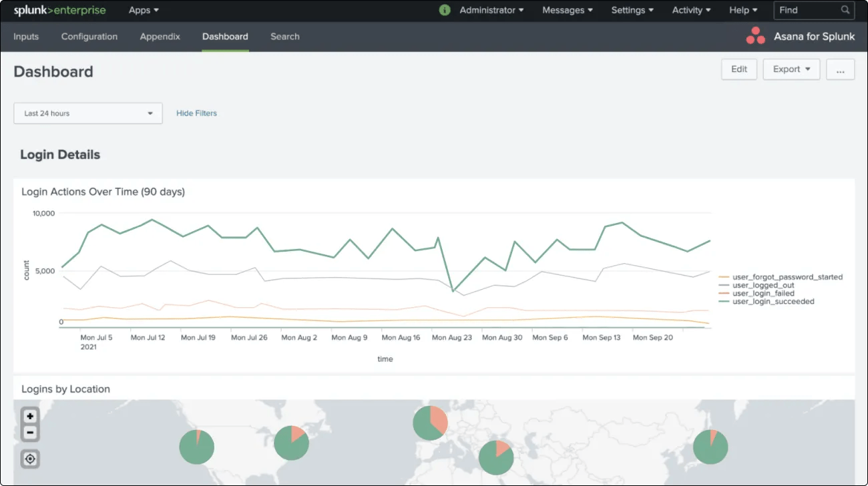868x486 pixels.
Task: Click the Edit button
Action: pos(738,69)
